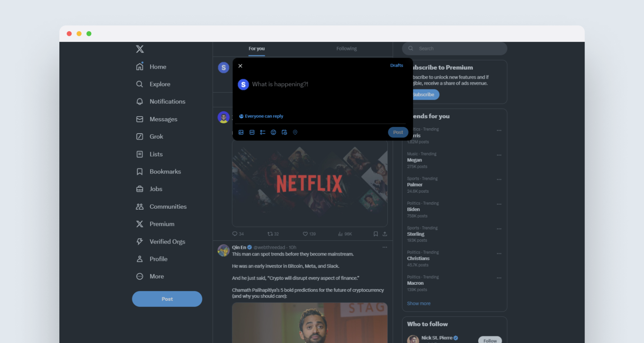The height and width of the screenshot is (343, 644).
Task: Open Communities in the sidebar
Action: (161, 207)
